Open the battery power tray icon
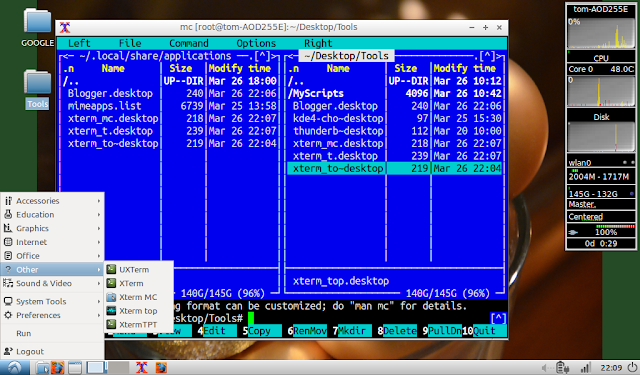640x375 pixels. (563, 368)
